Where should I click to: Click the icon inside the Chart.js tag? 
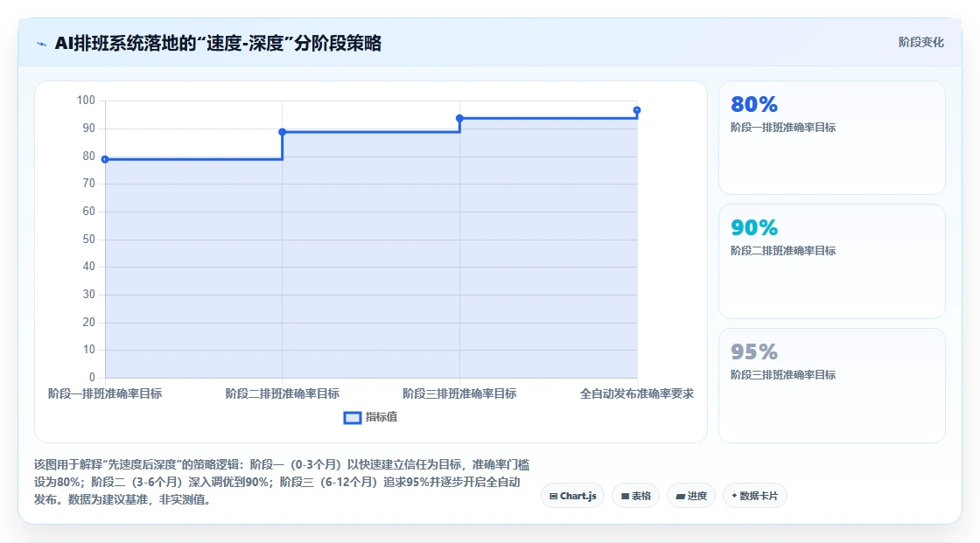coord(553,496)
